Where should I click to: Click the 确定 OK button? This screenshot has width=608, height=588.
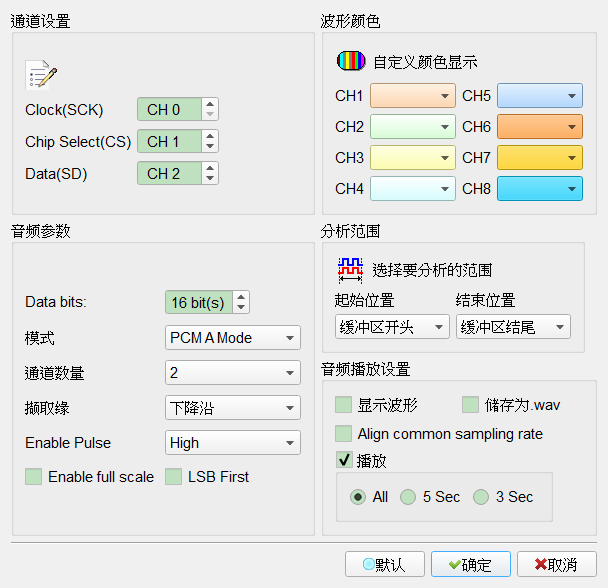(x=471, y=564)
